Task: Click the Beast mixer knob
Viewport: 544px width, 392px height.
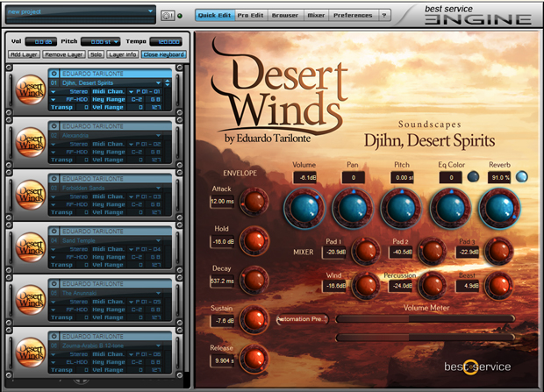Action: pos(499,286)
